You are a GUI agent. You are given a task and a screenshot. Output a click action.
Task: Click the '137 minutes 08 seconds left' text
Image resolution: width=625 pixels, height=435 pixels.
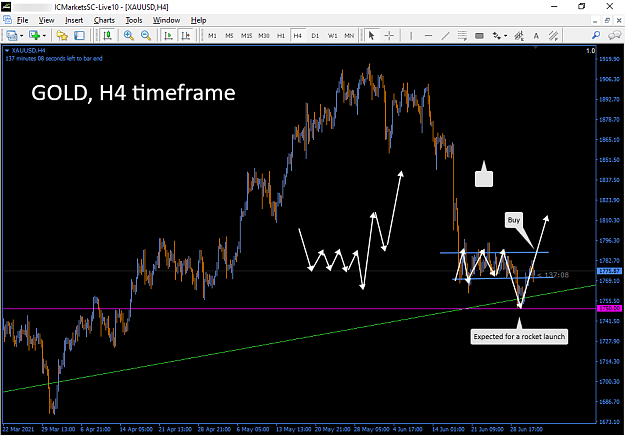(x=54, y=59)
